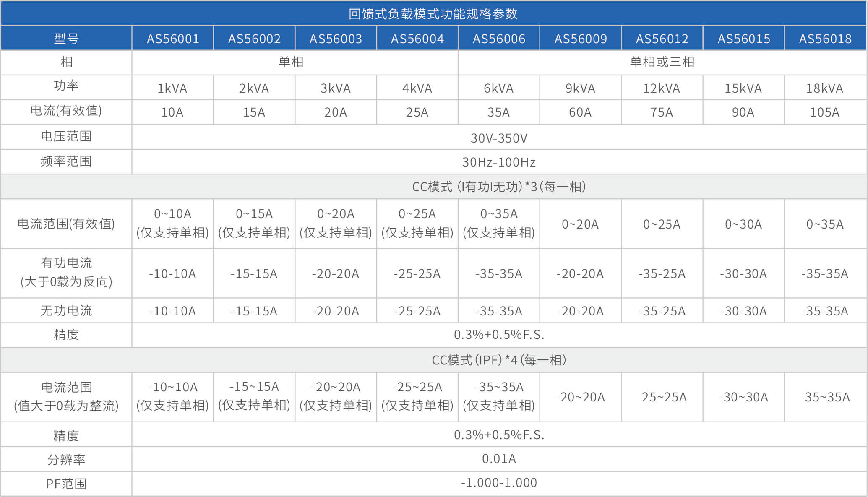This screenshot has height=497, width=868.
Task: Click the -1.000-1.000 PF range value
Action: tap(498, 483)
